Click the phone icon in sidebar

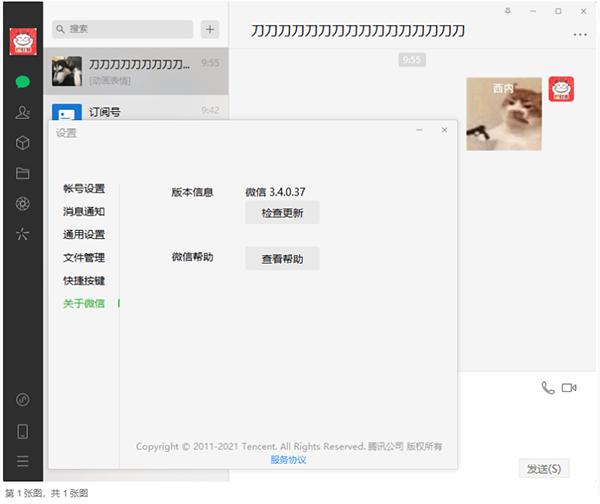click(x=23, y=431)
